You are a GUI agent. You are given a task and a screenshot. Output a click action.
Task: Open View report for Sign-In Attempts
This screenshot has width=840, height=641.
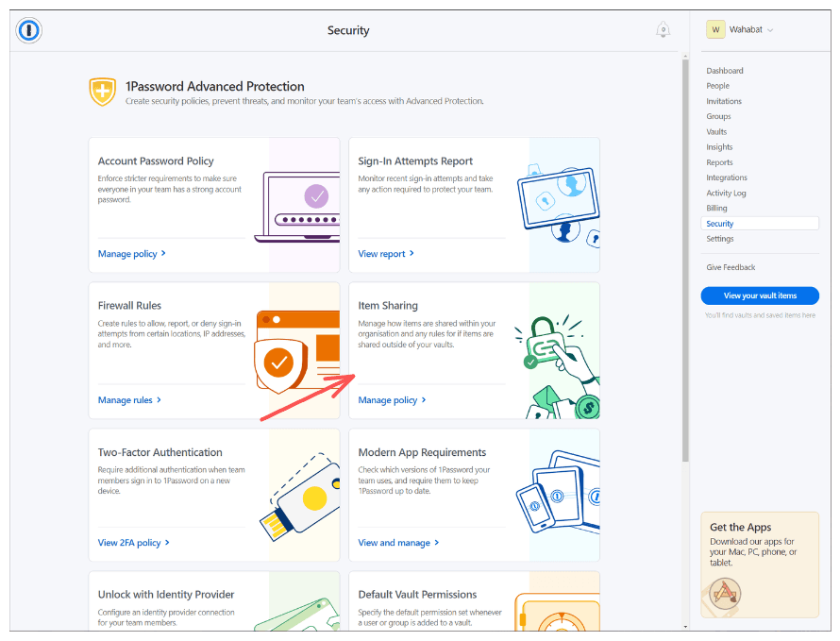385,254
